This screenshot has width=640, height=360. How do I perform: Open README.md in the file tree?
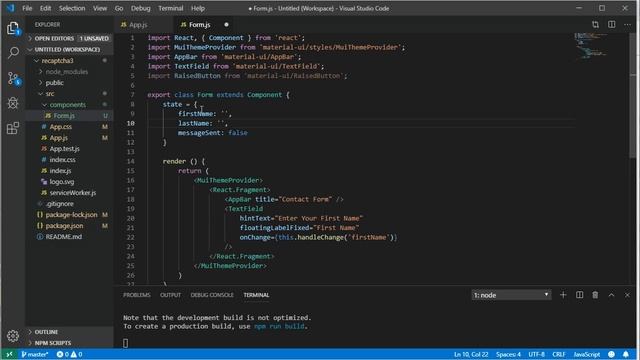pyautogui.click(x=69, y=237)
